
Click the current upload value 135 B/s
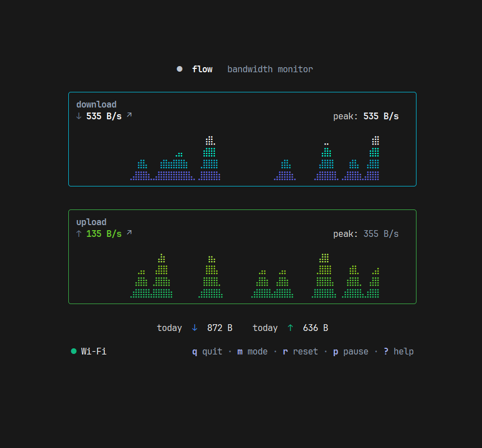(104, 234)
